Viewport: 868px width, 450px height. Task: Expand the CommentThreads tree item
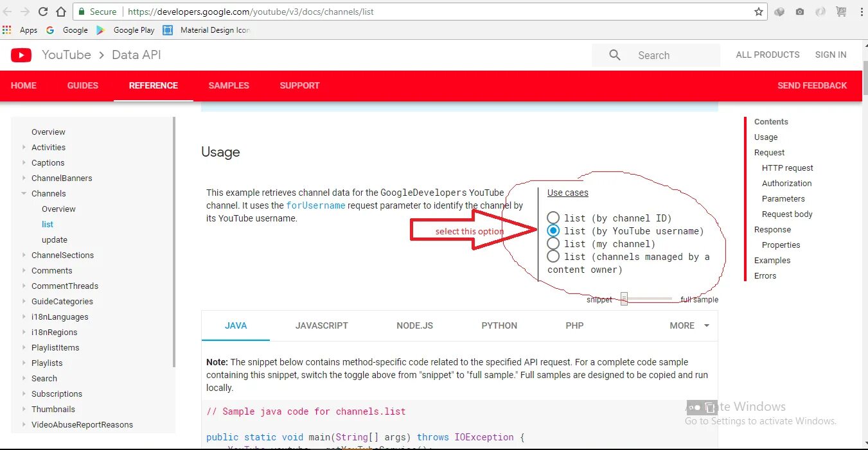(24, 286)
